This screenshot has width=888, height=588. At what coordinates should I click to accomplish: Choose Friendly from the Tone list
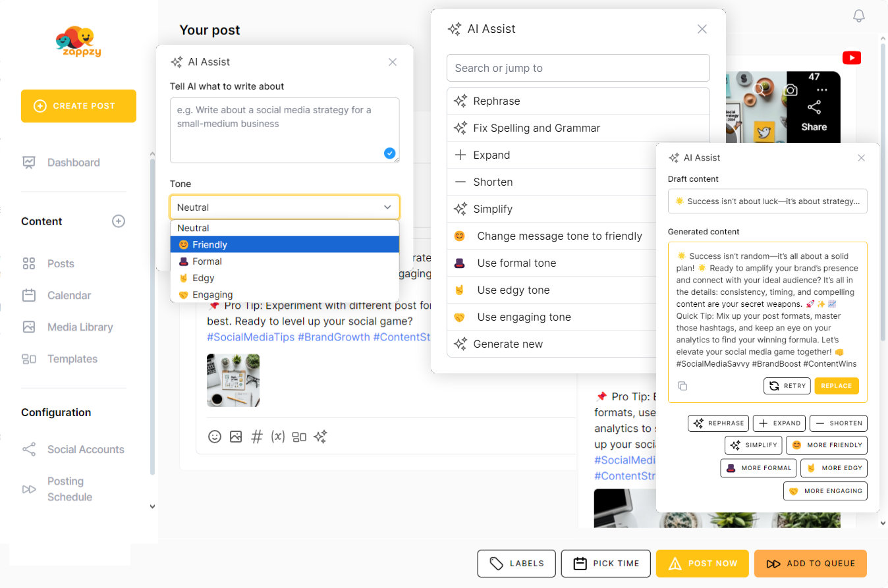pyautogui.click(x=285, y=245)
